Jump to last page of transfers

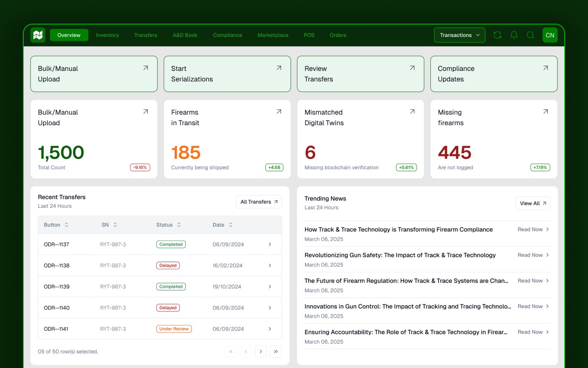[x=276, y=352]
